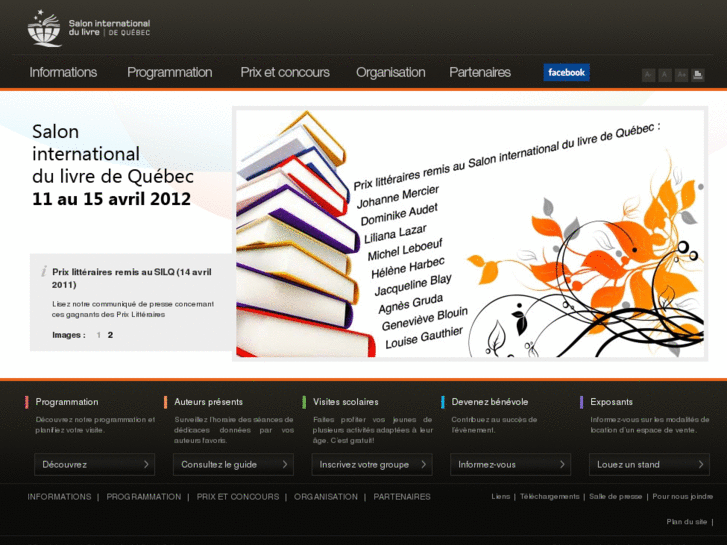Click the Exposants heading

point(611,402)
